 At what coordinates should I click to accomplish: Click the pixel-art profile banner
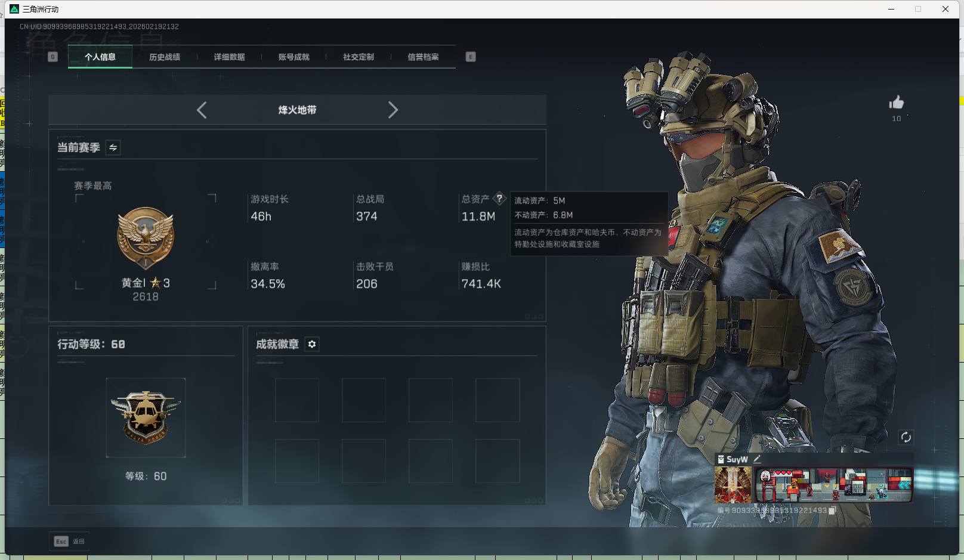tap(833, 485)
